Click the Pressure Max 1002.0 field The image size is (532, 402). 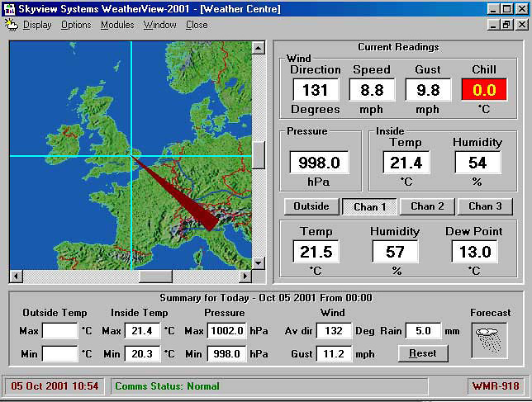pos(226,331)
